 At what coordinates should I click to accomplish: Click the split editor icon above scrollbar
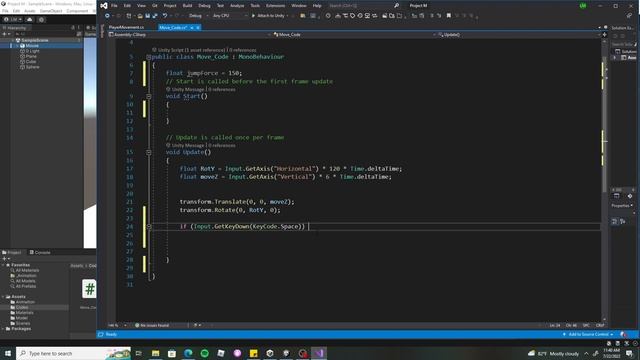[x=604, y=35]
